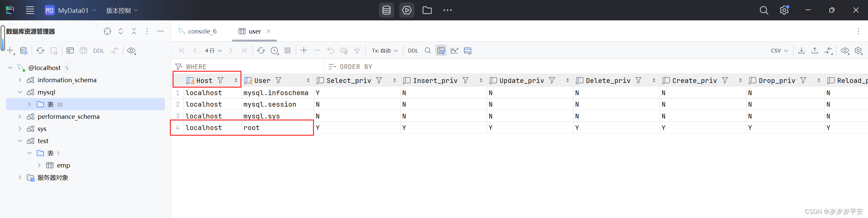Filter the User column
868x218 pixels.
click(278, 80)
